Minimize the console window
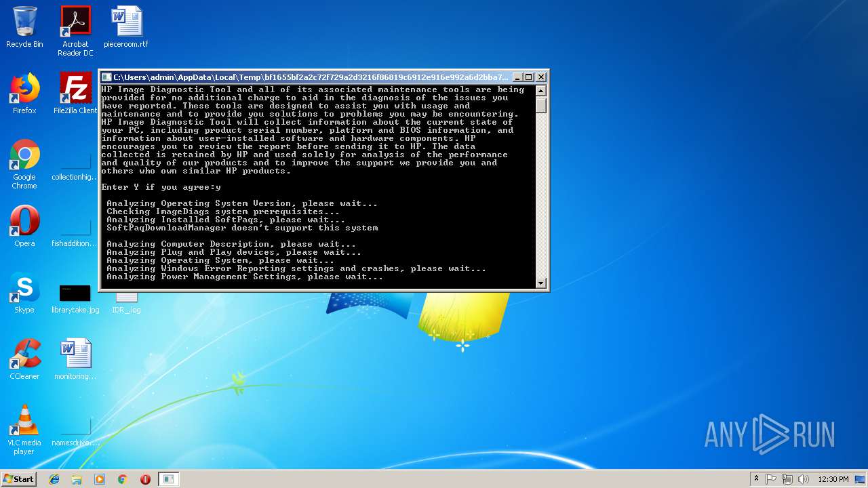This screenshot has height=488, width=868. coord(517,77)
